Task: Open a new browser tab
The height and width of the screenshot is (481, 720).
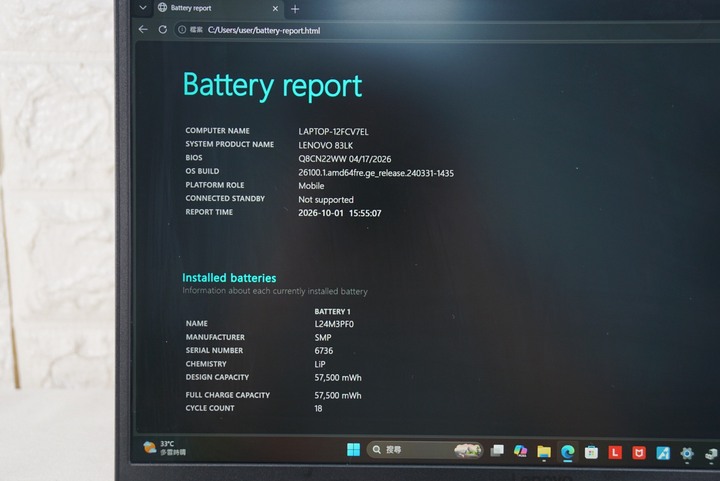Action: 295,9
